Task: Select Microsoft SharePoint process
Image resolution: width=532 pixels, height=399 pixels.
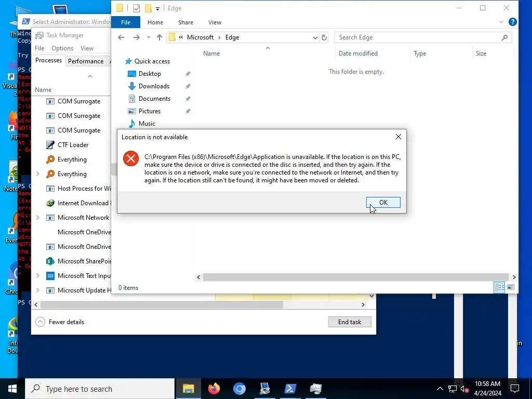Action: 78,261
